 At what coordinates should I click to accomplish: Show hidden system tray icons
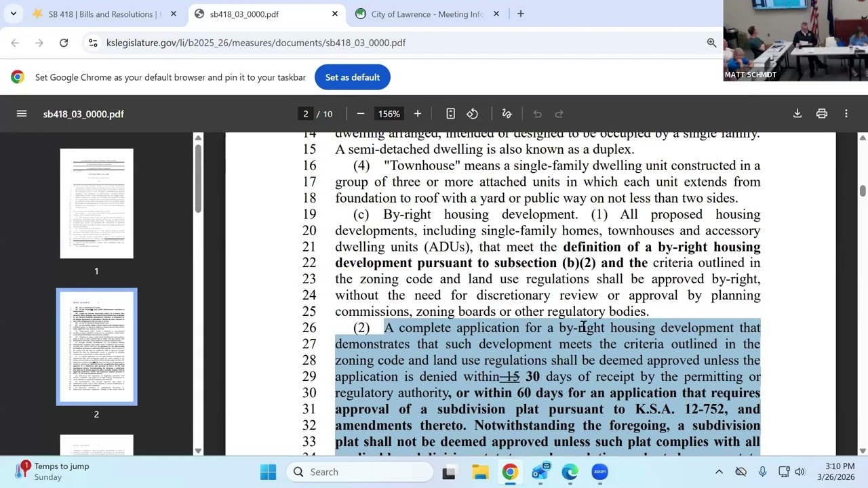[719, 472]
